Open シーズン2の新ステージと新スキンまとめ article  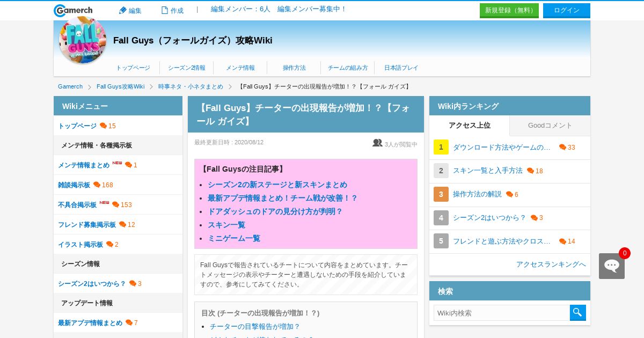tap(277, 185)
